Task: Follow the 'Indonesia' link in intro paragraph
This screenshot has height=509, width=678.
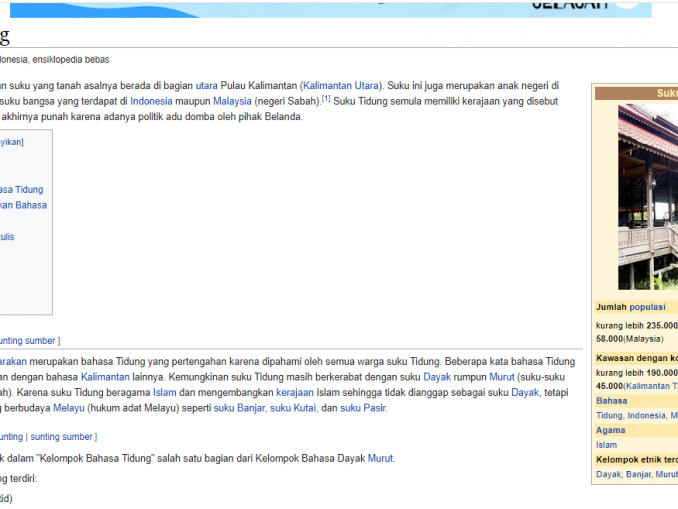Action: 151,101
